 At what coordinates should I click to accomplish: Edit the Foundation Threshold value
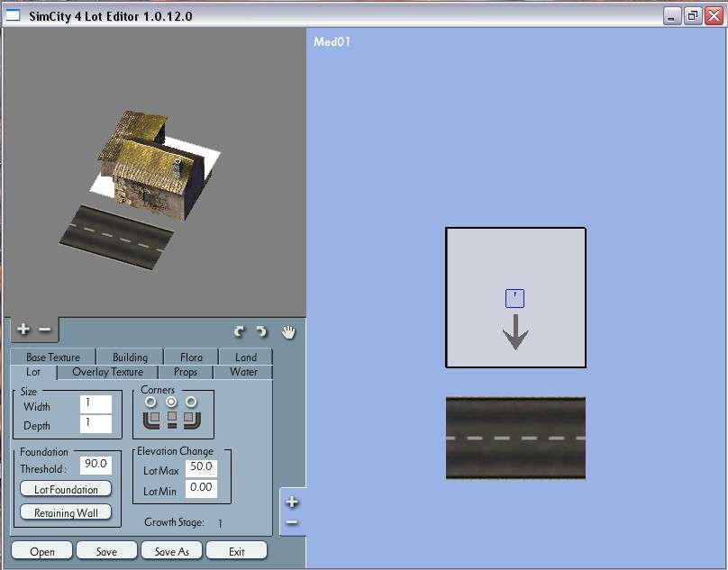96,466
